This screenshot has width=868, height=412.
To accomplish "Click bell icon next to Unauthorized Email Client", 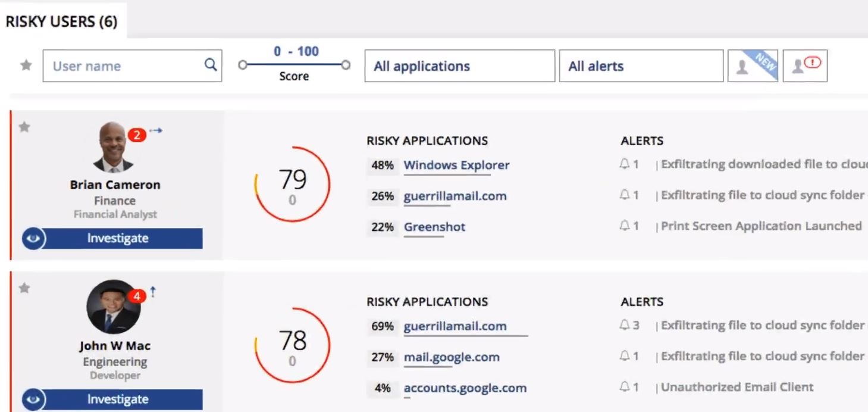I will click(625, 387).
